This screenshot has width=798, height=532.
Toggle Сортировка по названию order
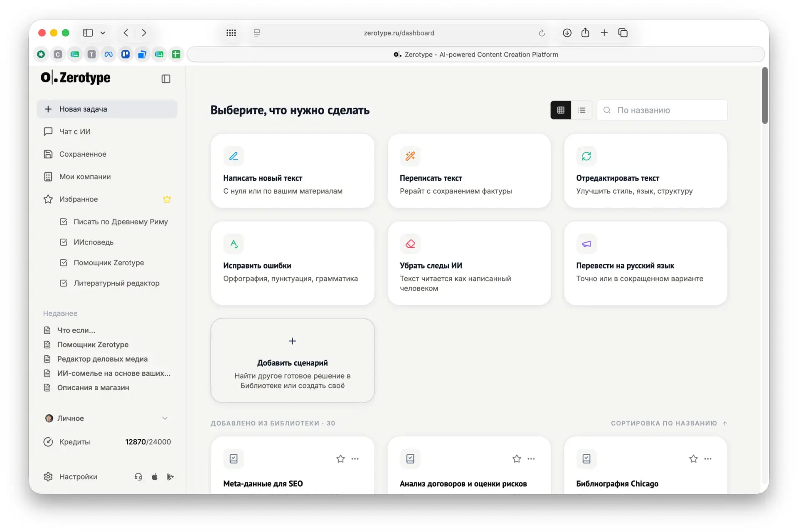[669, 423]
